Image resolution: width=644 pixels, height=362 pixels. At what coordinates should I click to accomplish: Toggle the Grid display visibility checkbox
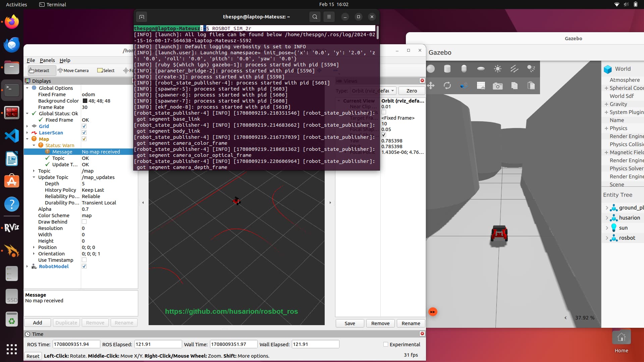coord(85,126)
